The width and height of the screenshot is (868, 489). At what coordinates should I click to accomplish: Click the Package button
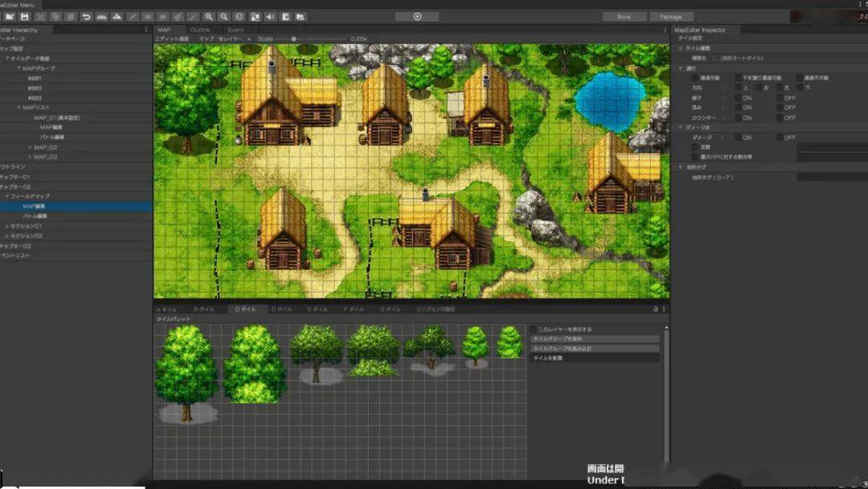[x=670, y=16]
